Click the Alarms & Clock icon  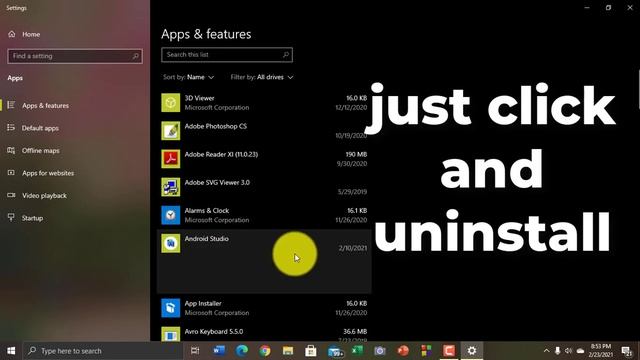[171, 215]
